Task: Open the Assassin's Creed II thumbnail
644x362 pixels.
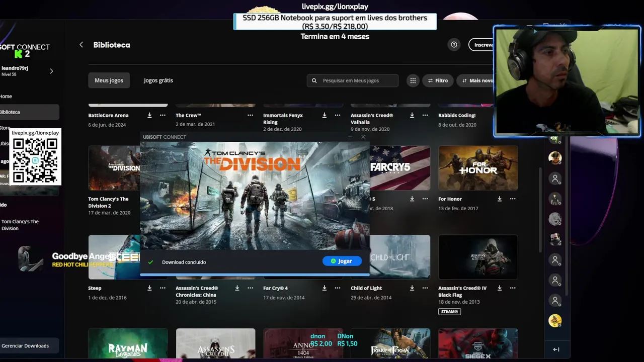Action: (215, 344)
